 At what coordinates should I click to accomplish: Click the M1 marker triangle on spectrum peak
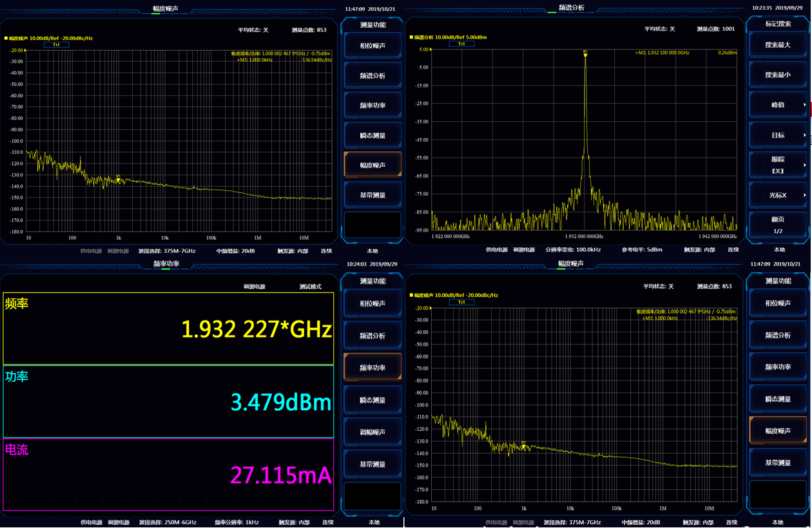pyautogui.click(x=585, y=55)
